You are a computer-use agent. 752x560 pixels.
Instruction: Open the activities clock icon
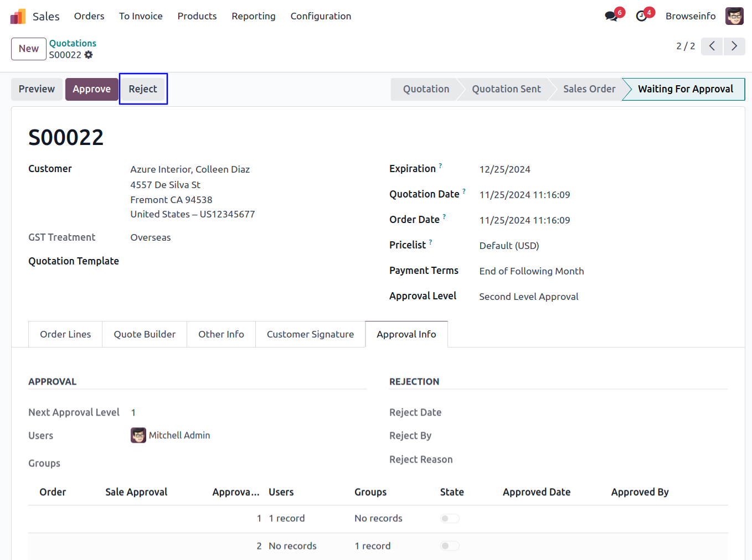coord(641,17)
